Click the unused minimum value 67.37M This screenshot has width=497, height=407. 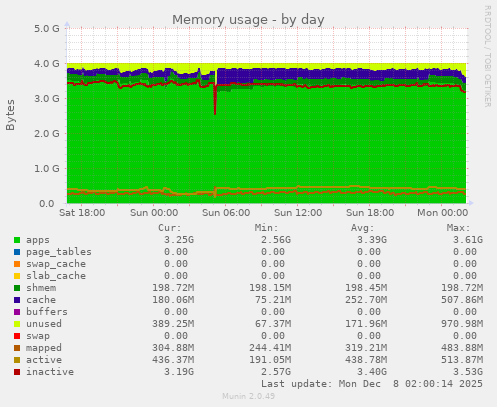point(273,324)
